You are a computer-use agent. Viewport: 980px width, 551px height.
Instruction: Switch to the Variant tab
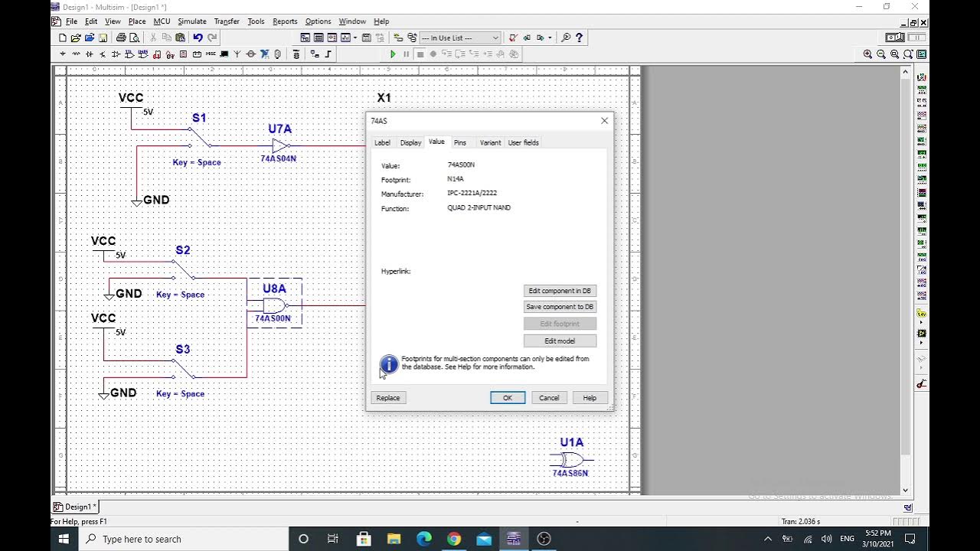pyautogui.click(x=490, y=142)
